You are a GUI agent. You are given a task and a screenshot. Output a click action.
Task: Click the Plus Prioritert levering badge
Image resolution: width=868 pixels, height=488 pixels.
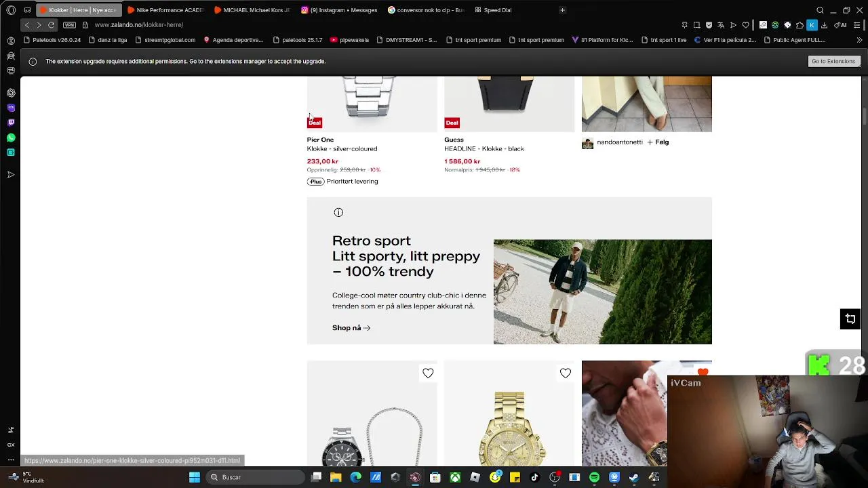(x=342, y=182)
